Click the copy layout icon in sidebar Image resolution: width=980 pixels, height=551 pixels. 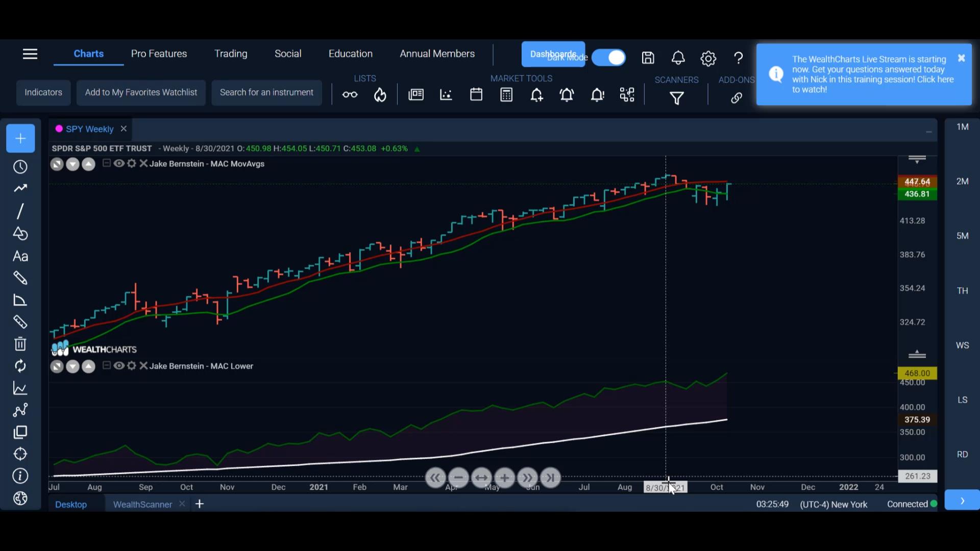20,433
